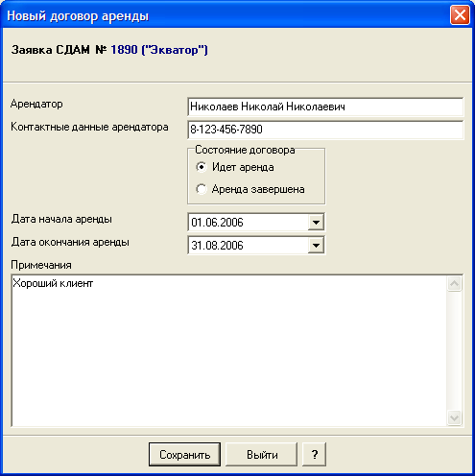Close the Новый договор аренды window
Viewport: 475px width, 476px height.
tap(460, 15)
